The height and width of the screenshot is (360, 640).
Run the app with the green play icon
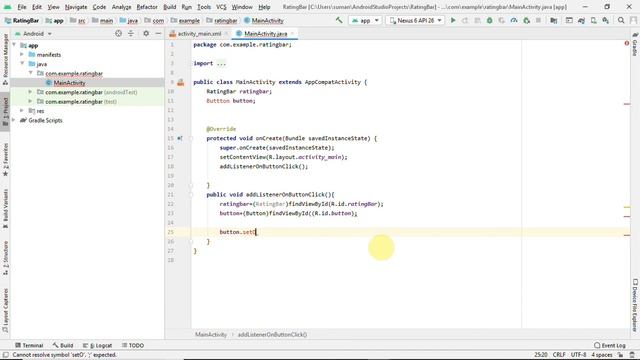[x=453, y=20]
